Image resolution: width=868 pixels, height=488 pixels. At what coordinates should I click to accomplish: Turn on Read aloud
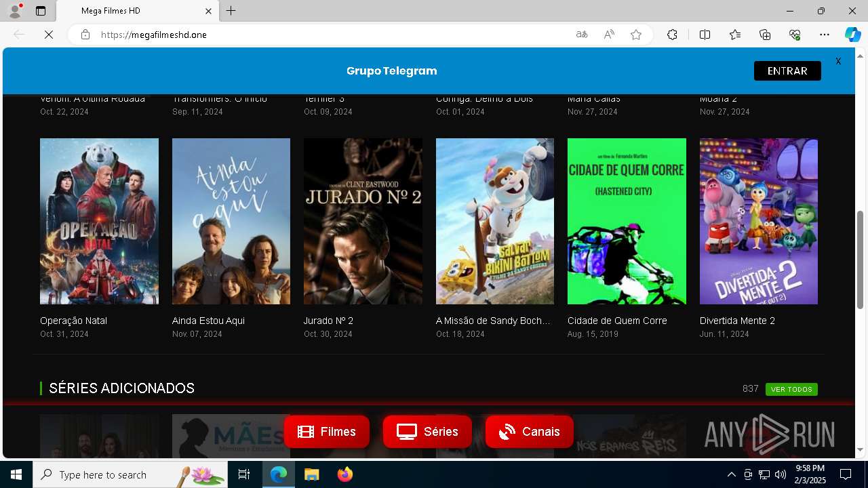tap(609, 35)
